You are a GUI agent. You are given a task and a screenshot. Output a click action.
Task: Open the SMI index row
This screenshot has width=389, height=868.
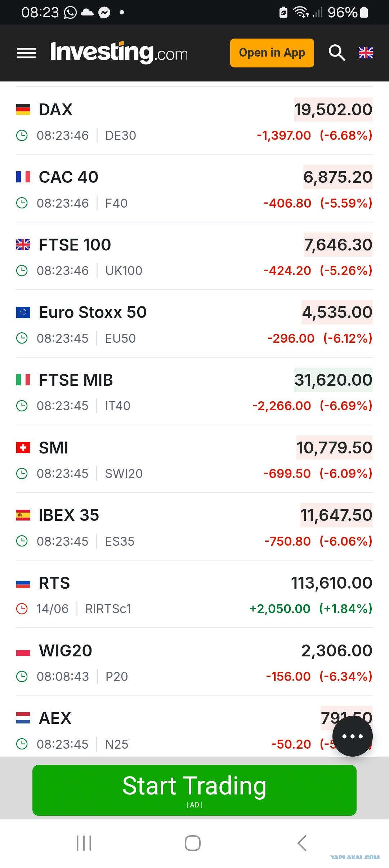point(194,459)
